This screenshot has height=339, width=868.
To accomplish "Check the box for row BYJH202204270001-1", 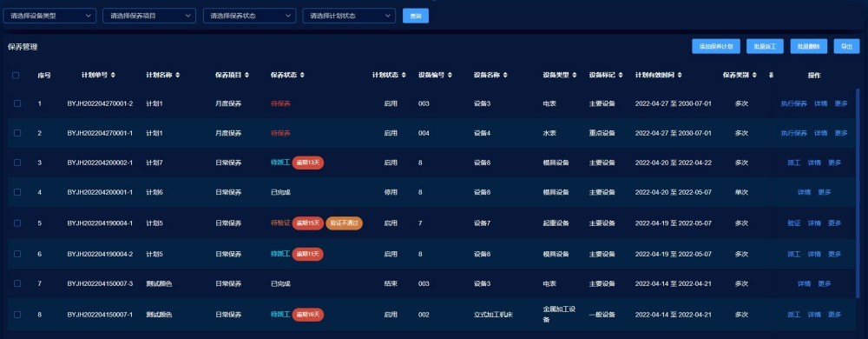I will tap(17, 133).
